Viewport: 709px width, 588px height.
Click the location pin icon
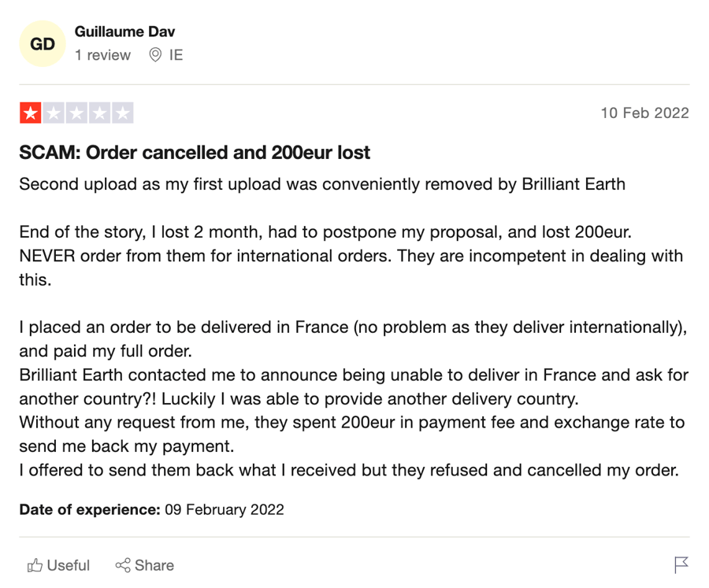155,55
